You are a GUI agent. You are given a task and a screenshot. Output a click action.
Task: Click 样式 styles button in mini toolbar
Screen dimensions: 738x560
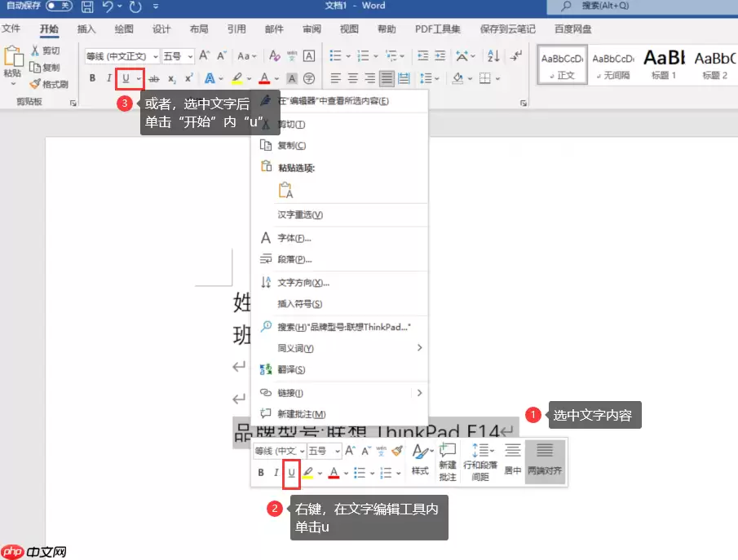click(x=420, y=459)
